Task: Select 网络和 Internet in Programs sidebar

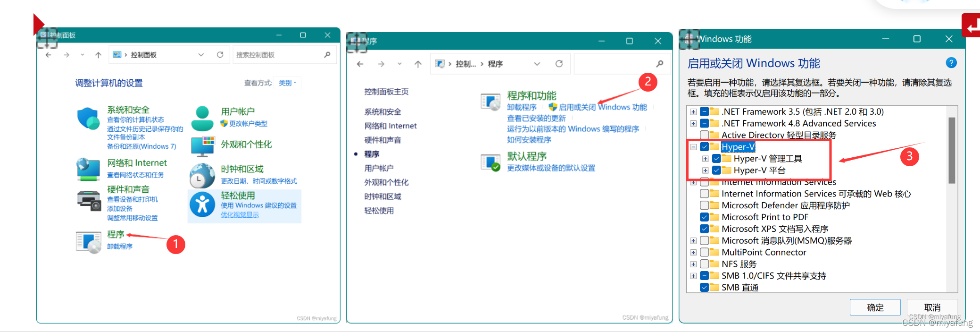Action: pyautogui.click(x=390, y=126)
